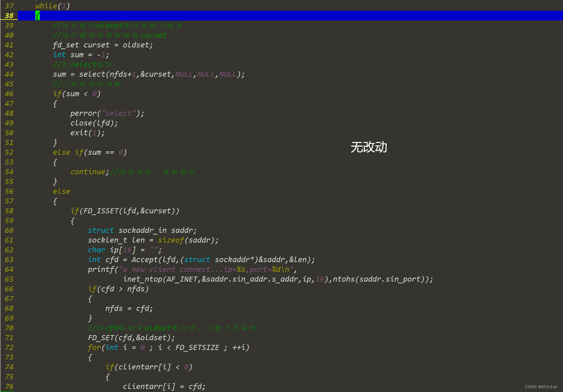
Task: Click 'struct sockaddr_in saddr;' declaration
Action: click(142, 230)
